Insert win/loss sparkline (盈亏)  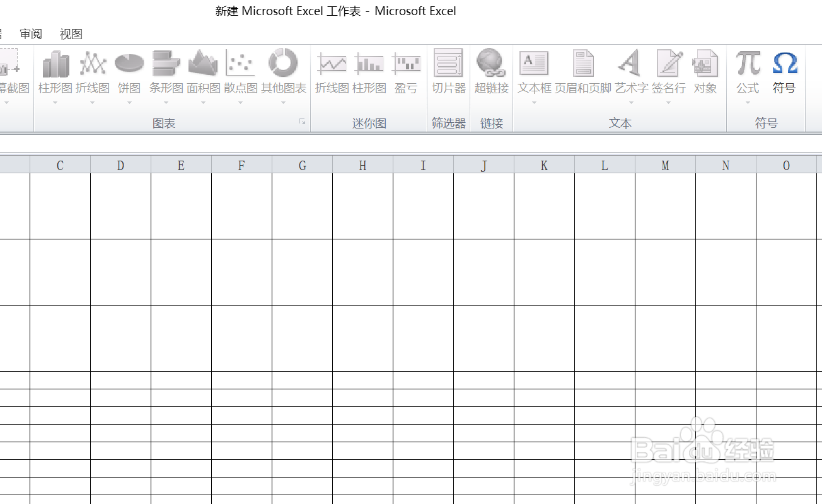(x=407, y=72)
